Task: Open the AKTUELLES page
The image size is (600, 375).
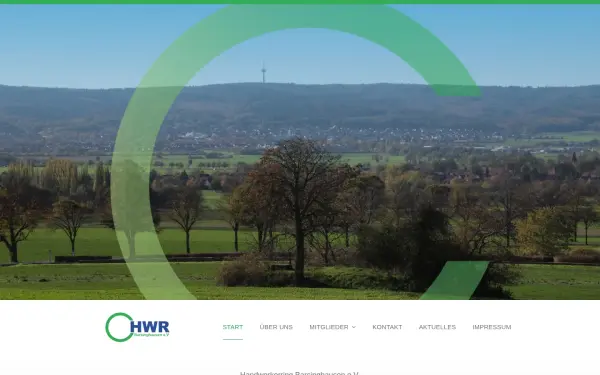Action: (x=437, y=327)
